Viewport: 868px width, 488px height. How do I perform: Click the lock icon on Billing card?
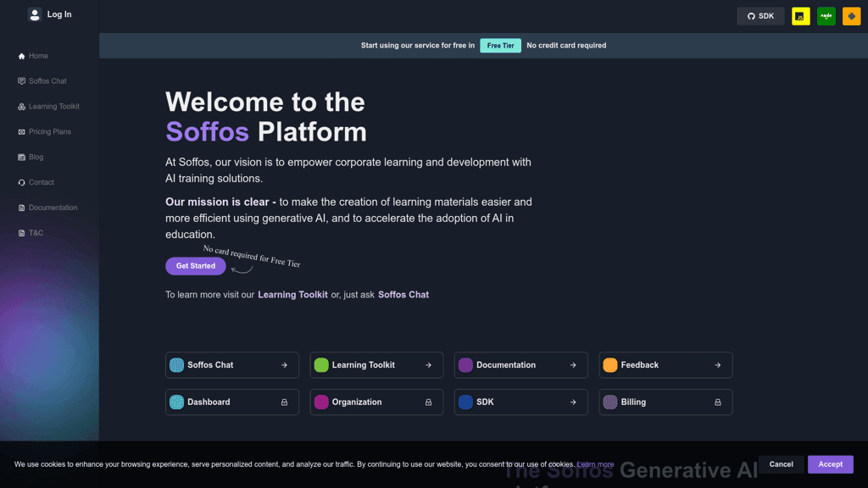(x=717, y=402)
